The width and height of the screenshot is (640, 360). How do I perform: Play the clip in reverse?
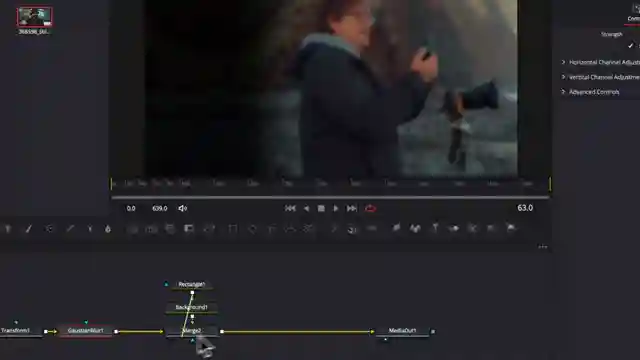coord(306,209)
